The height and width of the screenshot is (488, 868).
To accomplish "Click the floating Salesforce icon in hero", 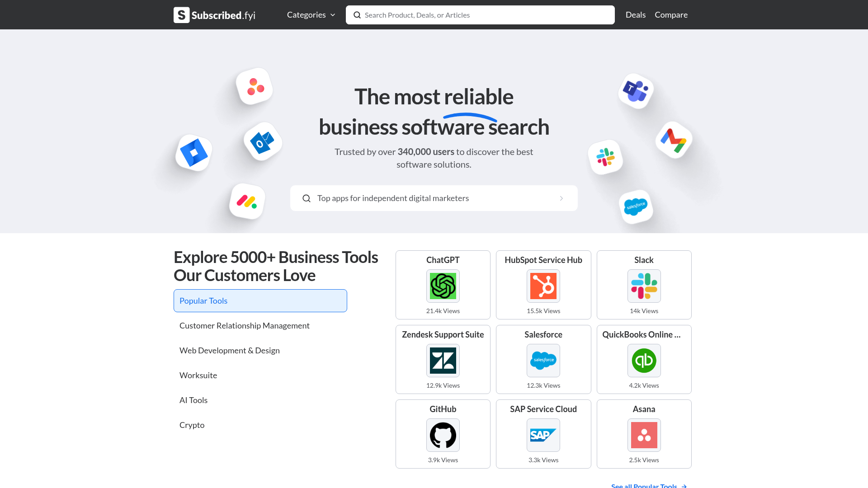I will (x=636, y=206).
